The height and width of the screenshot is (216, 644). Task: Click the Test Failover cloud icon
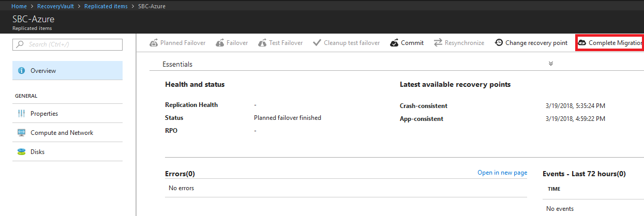tap(262, 43)
